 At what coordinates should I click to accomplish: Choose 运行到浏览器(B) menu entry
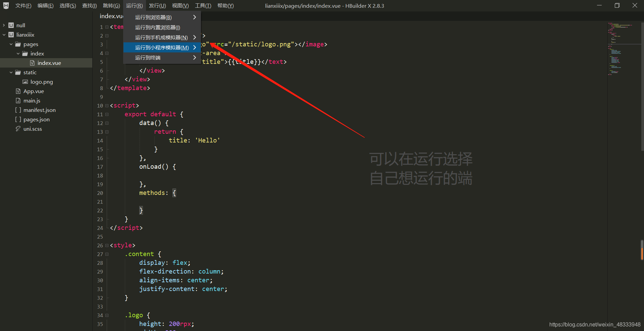[x=162, y=17]
